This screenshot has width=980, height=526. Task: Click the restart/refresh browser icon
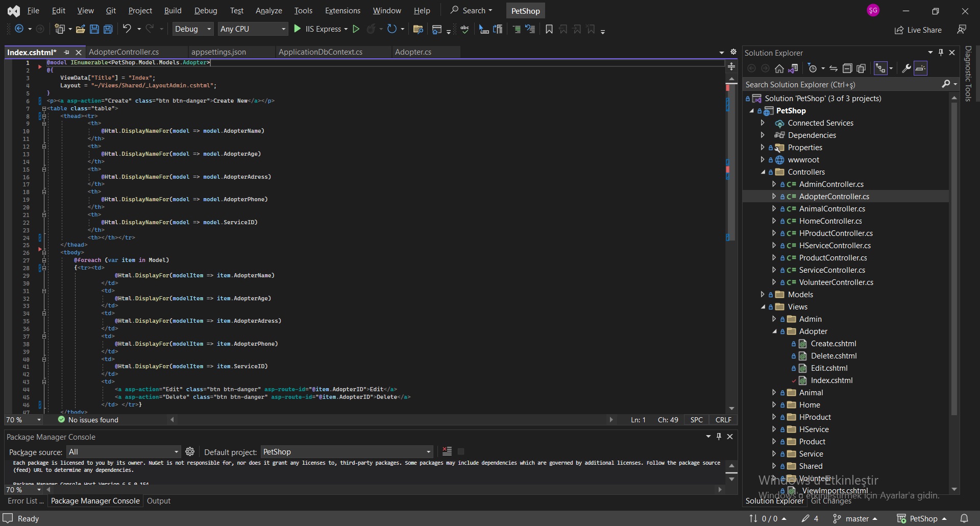pyautogui.click(x=391, y=29)
